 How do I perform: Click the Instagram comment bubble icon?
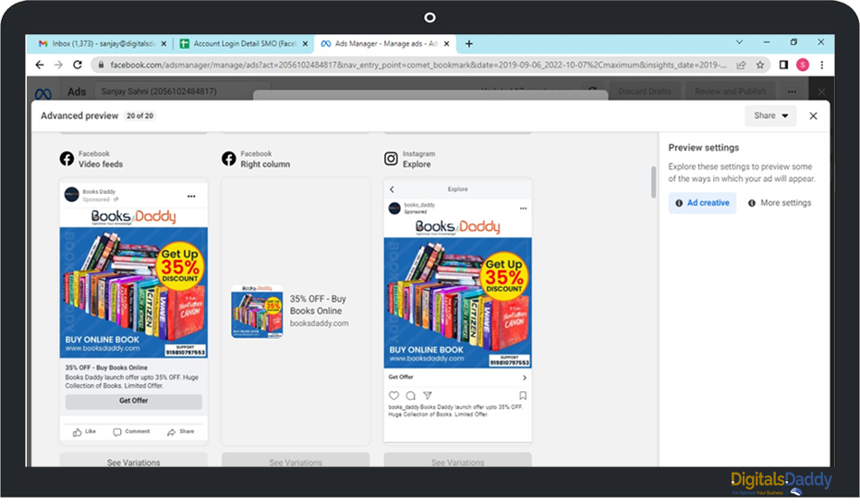pyautogui.click(x=411, y=395)
